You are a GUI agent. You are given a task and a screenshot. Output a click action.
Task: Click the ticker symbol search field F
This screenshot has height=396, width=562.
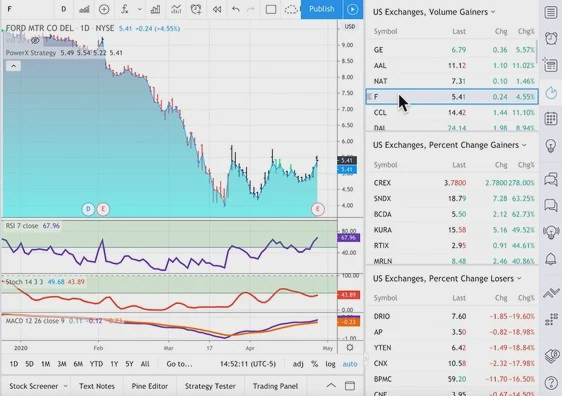pos(27,9)
